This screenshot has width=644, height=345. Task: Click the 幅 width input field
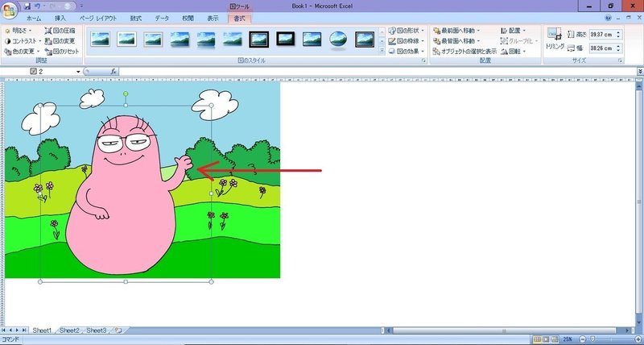click(603, 48)
